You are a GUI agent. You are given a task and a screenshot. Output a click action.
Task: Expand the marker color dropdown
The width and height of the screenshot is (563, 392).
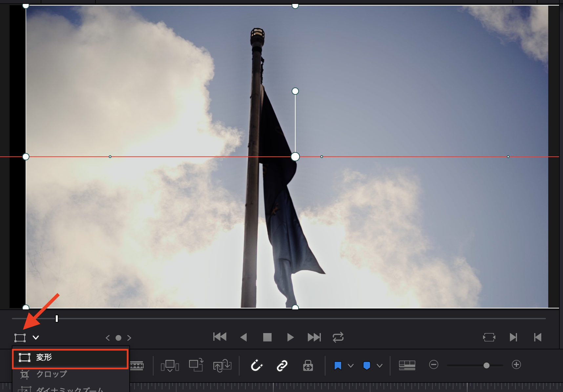[380, 365]
